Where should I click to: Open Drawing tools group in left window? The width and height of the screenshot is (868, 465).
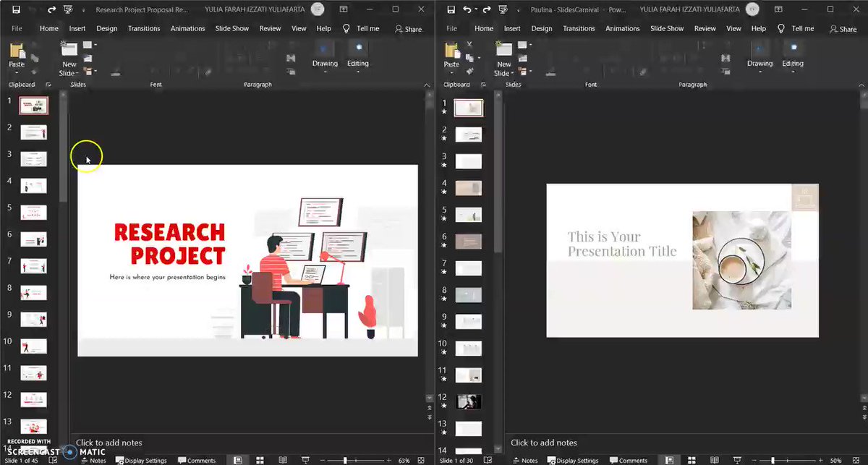325,55
